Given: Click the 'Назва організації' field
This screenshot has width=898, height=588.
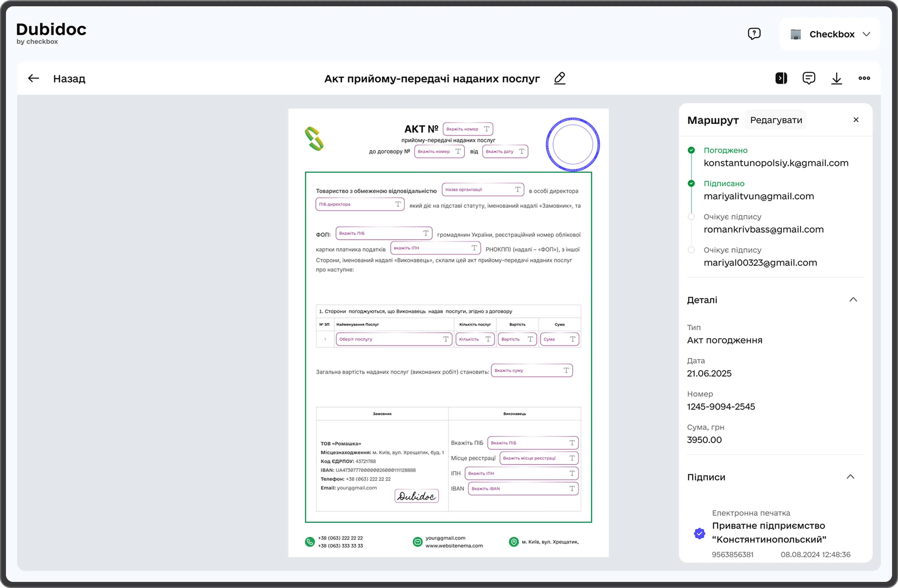Looking at the screenshot, I should pos(483,190).
